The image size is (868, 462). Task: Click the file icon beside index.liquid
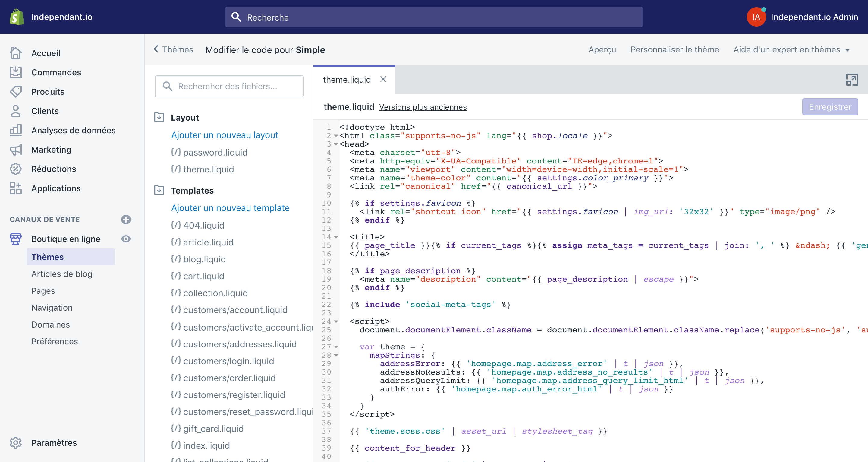click(175, 445)
